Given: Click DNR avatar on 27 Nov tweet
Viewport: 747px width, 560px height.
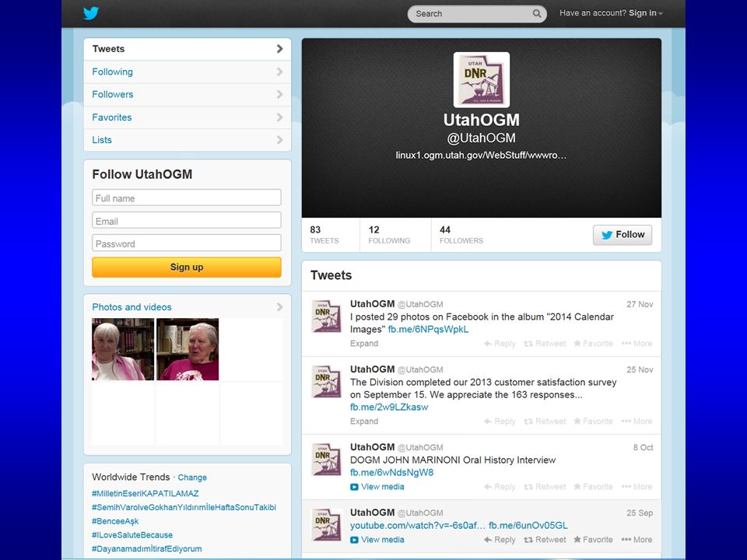Looking at the screenshot, I should pos(326,316).
